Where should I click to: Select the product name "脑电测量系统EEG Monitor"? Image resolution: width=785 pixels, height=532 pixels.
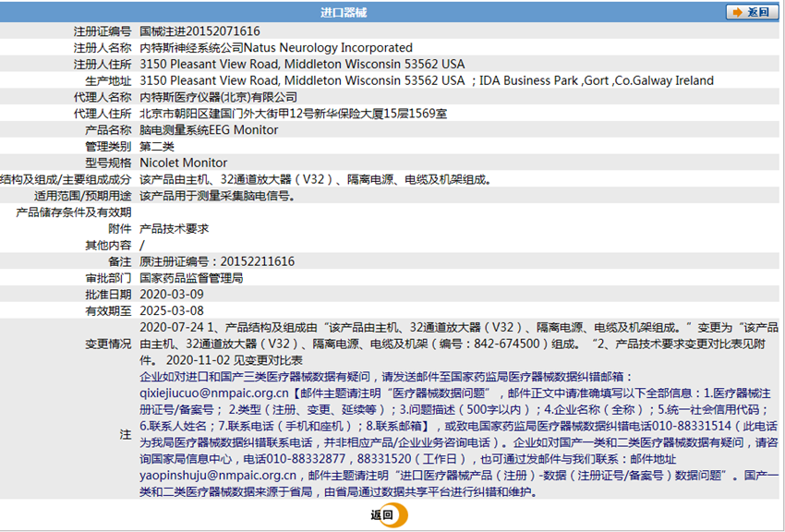point(209,130)
